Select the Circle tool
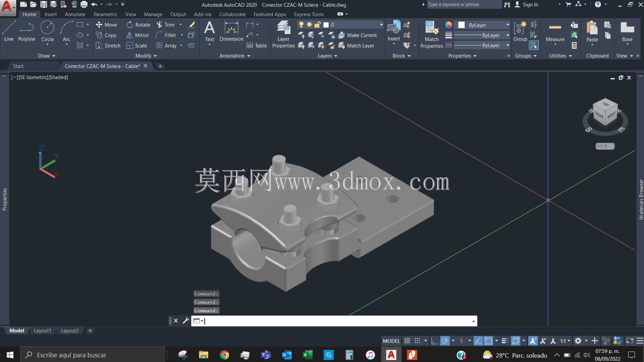Viewport: 644px width, 362px height. [x=47, y=31]
